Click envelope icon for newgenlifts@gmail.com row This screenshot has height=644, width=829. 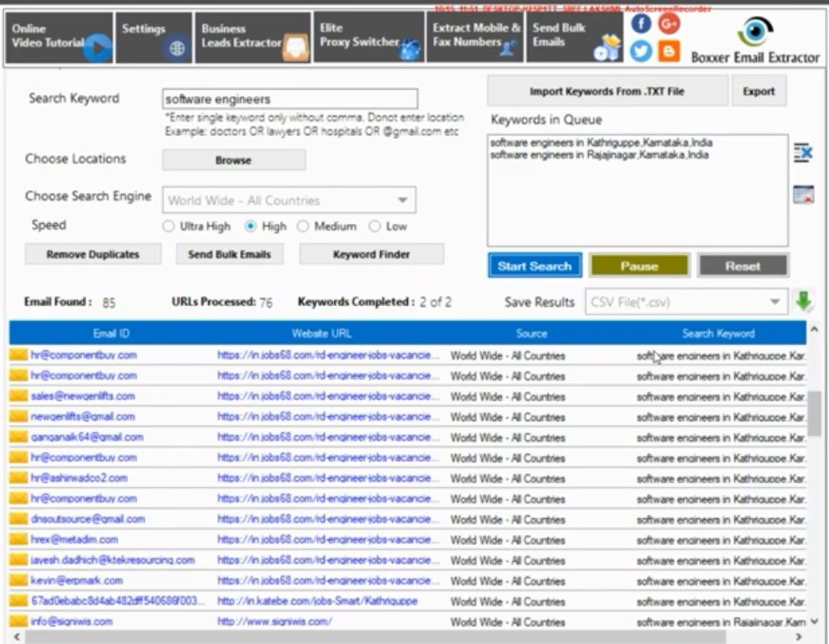18,416
